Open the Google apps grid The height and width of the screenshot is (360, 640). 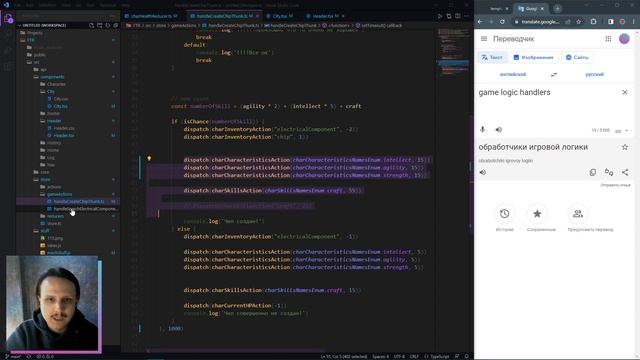608,39
